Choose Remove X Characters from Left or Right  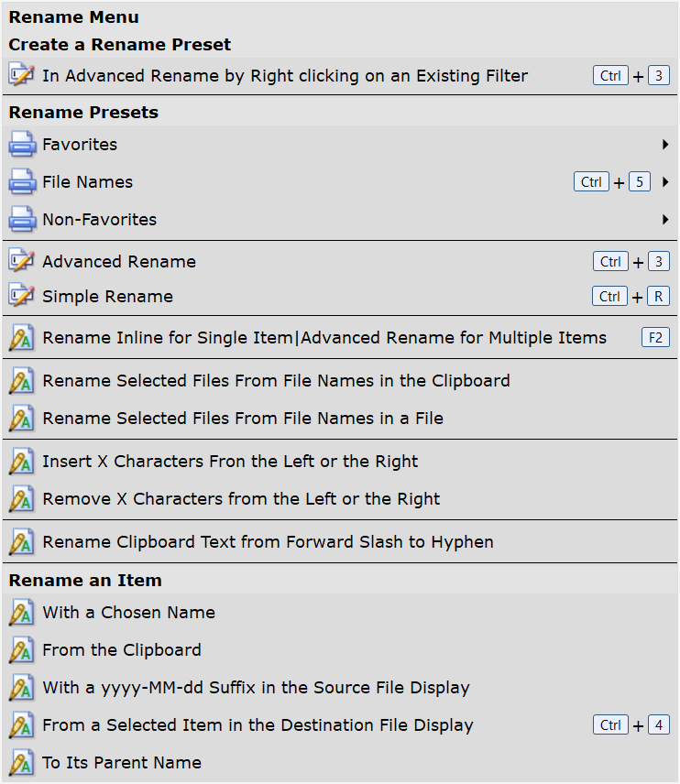241,499
